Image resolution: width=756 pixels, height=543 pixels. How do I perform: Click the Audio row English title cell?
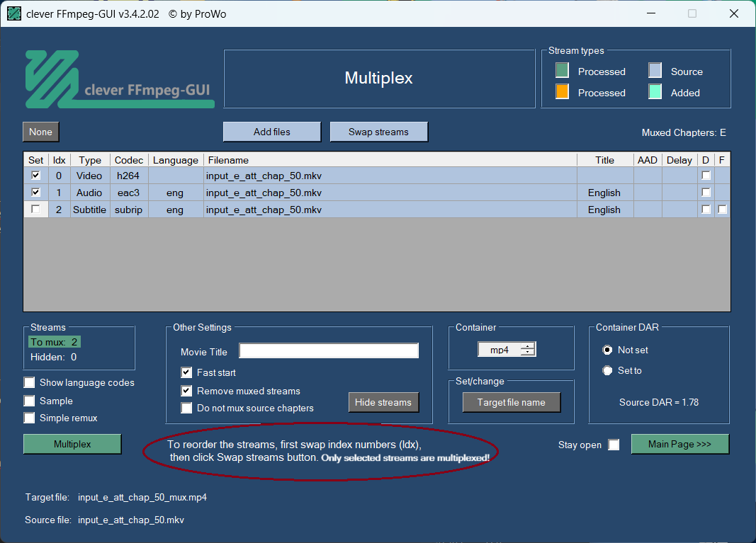pyautogui.click(x=604, y=193)
